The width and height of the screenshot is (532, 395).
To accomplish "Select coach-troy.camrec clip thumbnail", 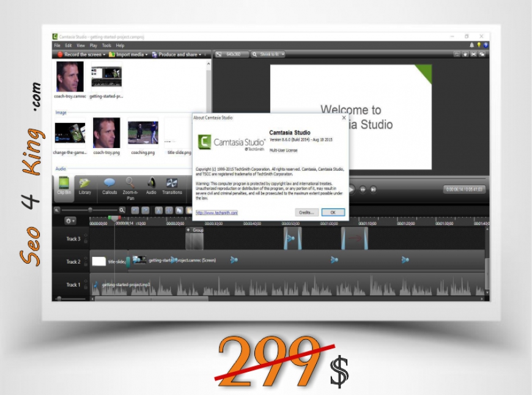I will tap(70, 76).
